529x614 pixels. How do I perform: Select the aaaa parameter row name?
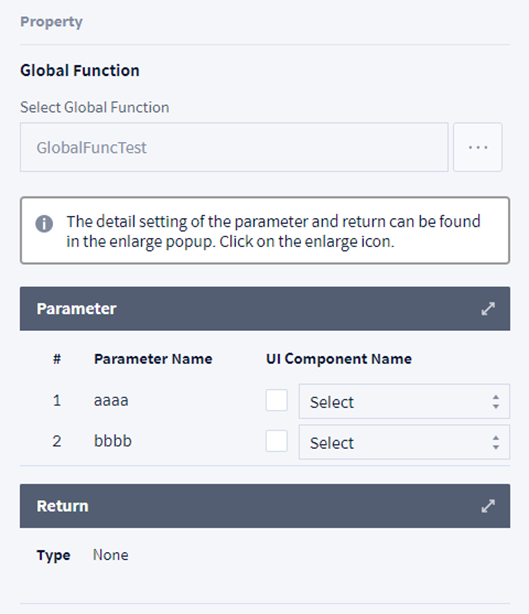(111, 401)
